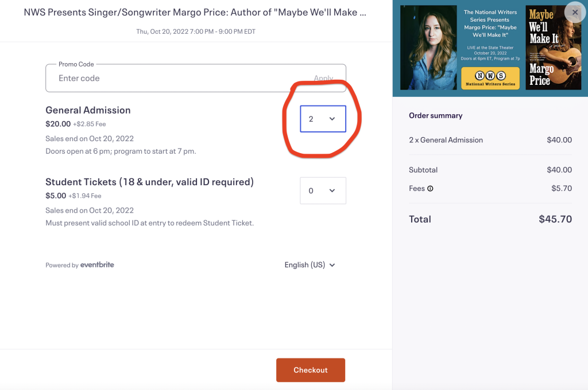Click the +$2.85 Fee text
The height and width of the screenshot is (390, 588).
89,124
